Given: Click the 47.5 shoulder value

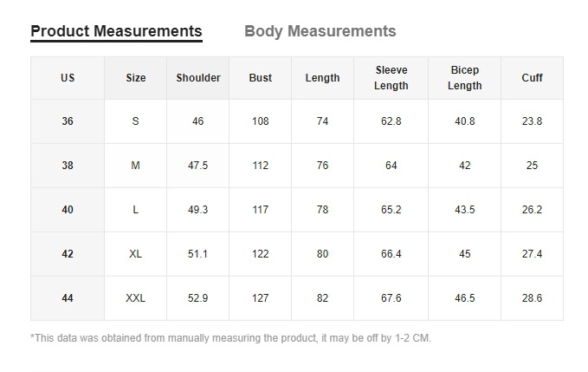Looking at the screenshot, I should point(198,166).
